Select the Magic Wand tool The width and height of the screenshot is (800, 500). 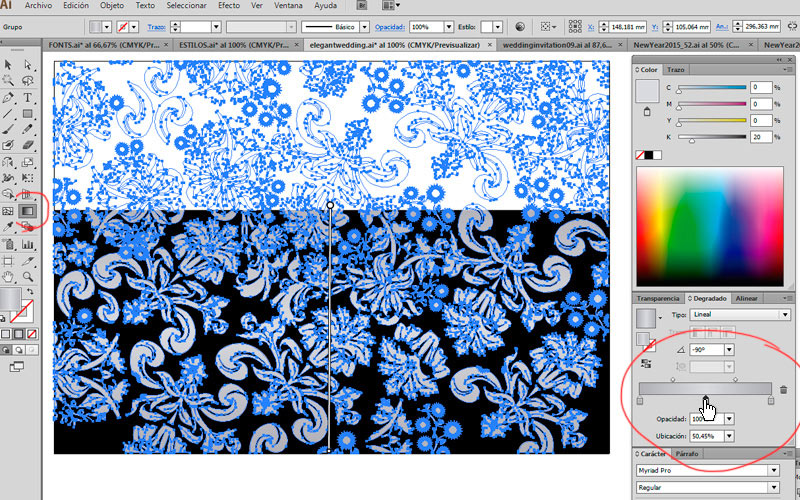click(x=8, y=81)
